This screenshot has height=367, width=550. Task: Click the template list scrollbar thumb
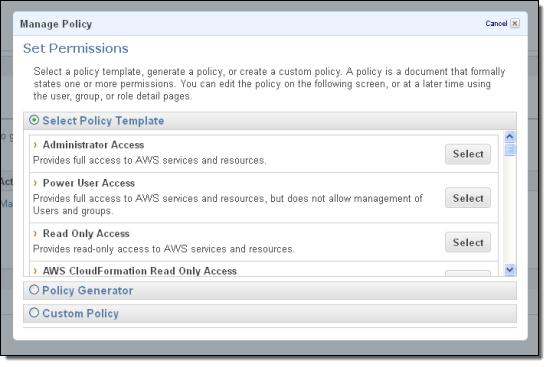tap(509, 149)
